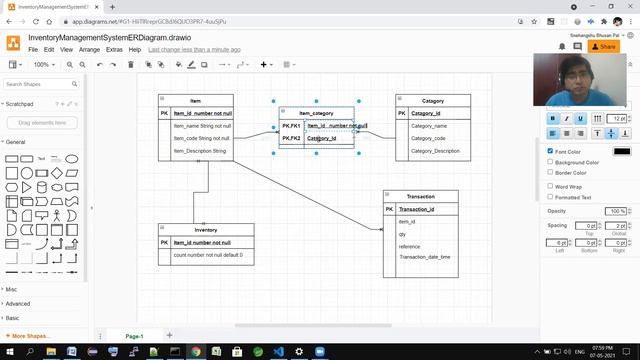640x360 pixels.
Task: Open the font color black swatch
Action: pos(622,151)
